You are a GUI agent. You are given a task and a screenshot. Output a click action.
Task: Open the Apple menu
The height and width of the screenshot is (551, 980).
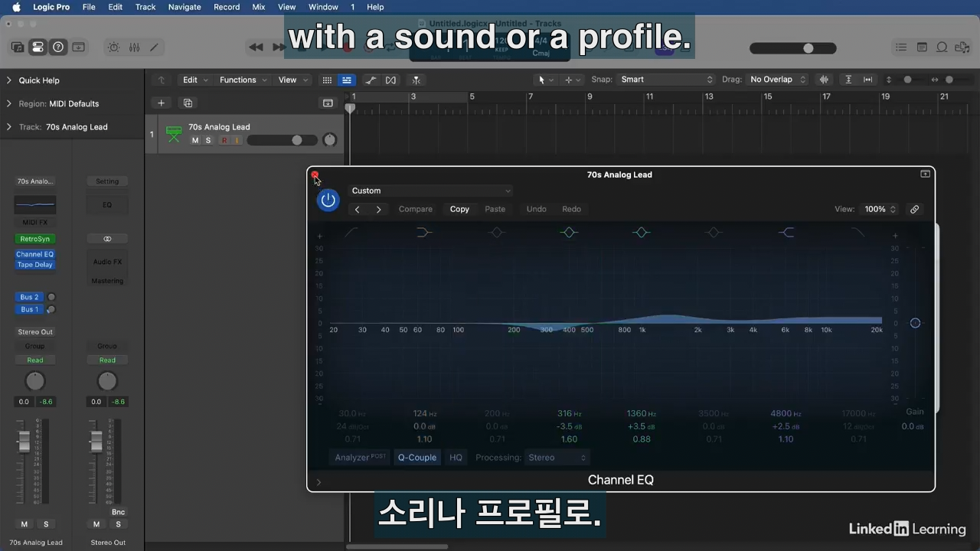tap(16, 7)
